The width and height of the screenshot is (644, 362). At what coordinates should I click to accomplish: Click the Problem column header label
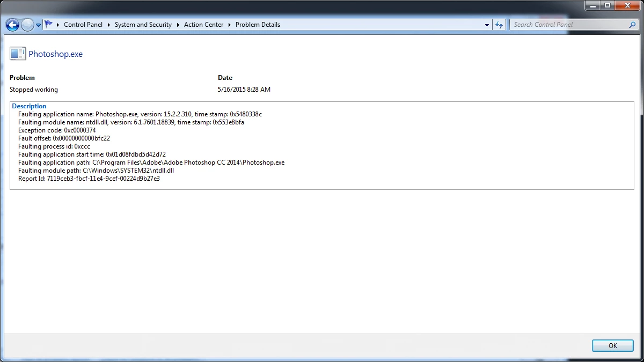point(22,78)
